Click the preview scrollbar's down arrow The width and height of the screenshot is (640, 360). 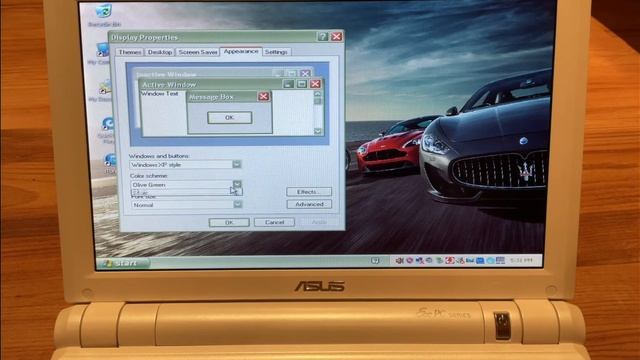click(318, 131)
